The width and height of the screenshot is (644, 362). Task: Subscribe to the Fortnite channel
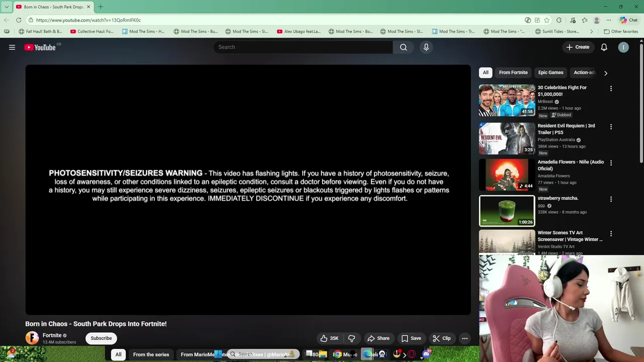[101, 338]
